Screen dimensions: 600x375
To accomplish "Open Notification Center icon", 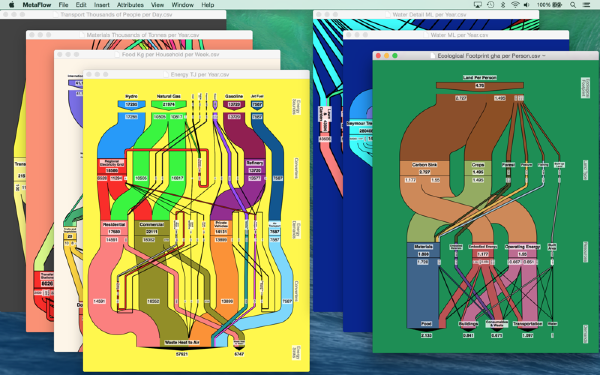I will [586, 5].
